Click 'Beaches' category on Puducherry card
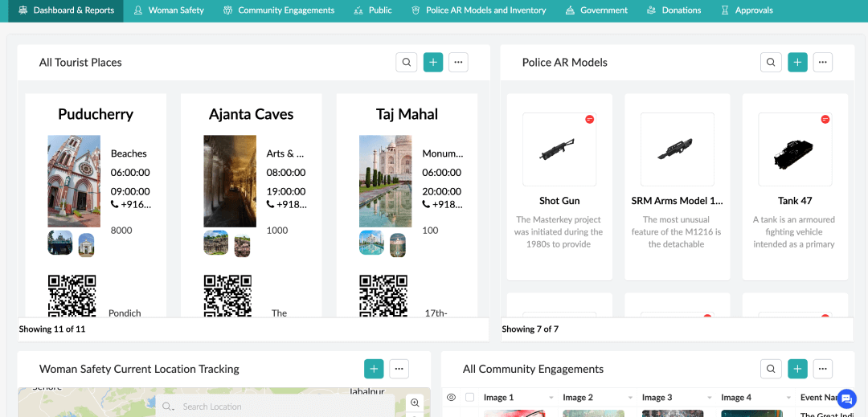 129,153
